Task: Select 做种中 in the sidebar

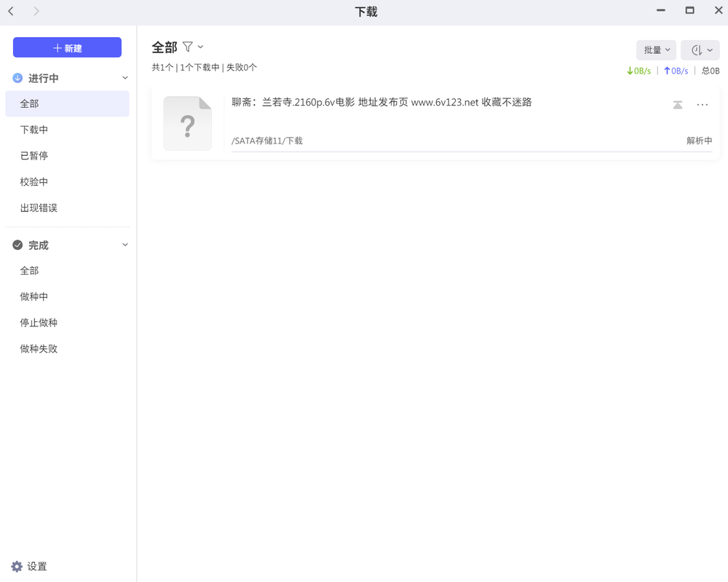Action: click(x=34, y=297)
